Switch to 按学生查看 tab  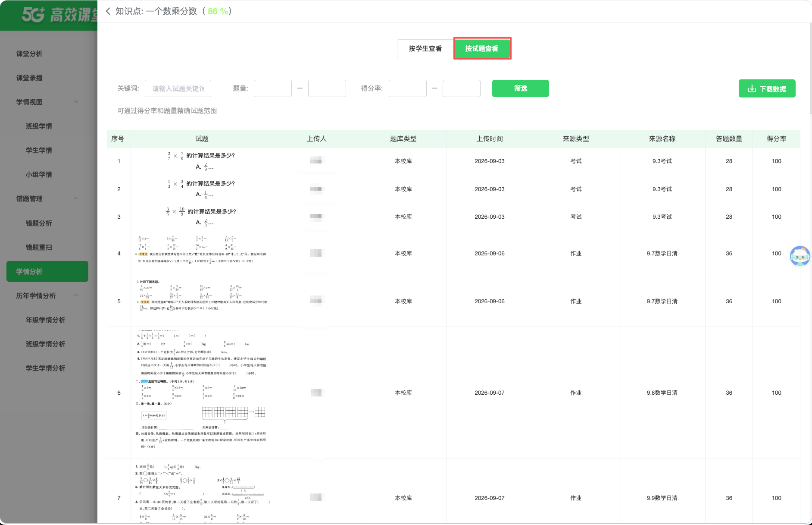pyautogui.click(x=425, y=49)
